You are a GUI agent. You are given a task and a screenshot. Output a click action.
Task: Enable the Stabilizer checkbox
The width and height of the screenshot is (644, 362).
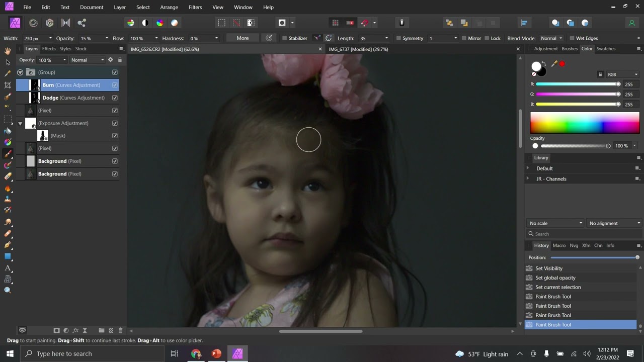coord(284,38)
